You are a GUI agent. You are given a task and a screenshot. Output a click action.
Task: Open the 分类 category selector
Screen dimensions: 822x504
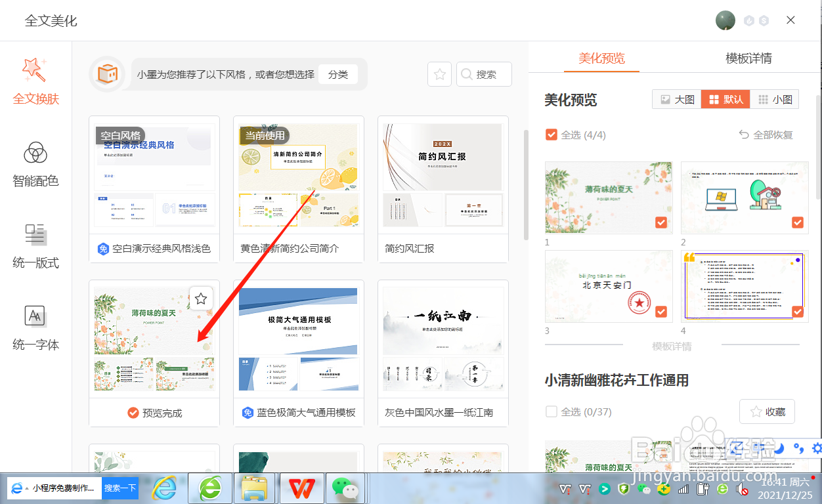pos(338,74)
